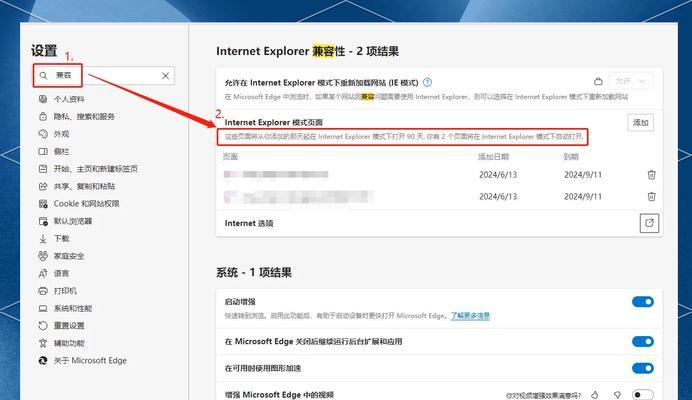Open the IE mode reload 允许 dropdown

point(631,81)
